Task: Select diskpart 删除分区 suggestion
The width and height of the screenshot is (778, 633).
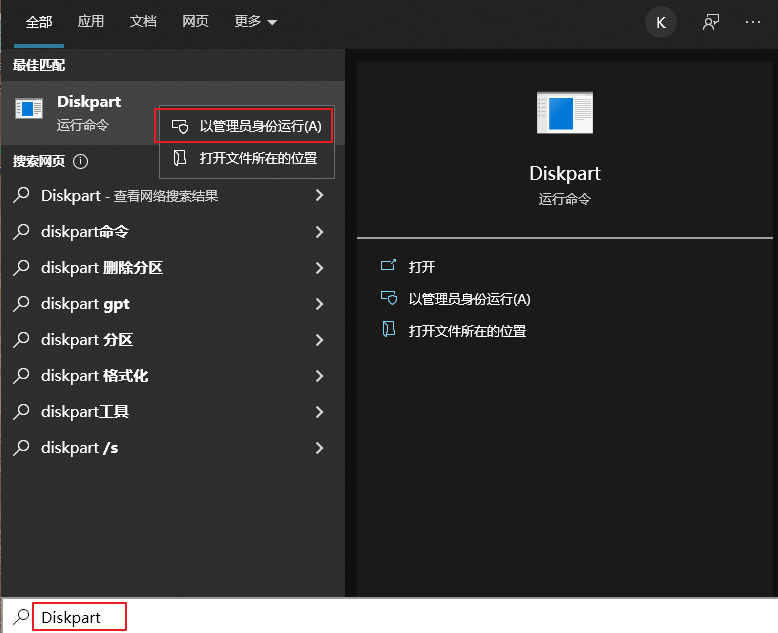Action: 172,268
